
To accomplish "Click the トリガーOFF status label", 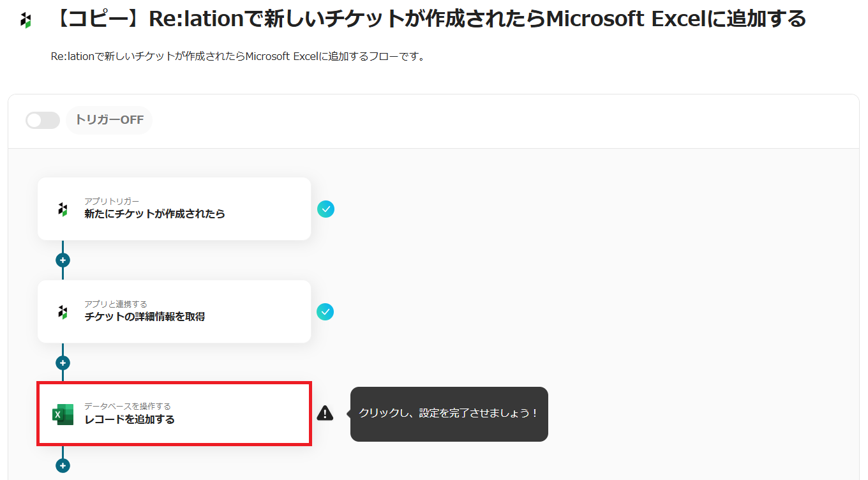I will pos(109,120).
